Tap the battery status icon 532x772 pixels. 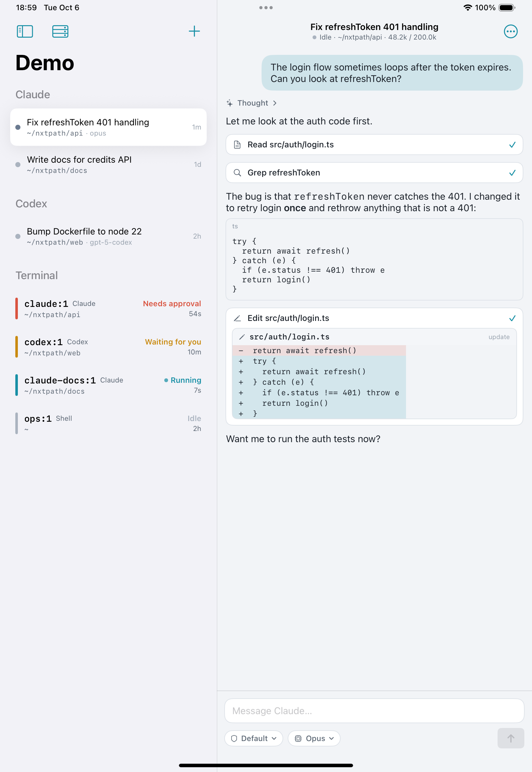point(507,8)
